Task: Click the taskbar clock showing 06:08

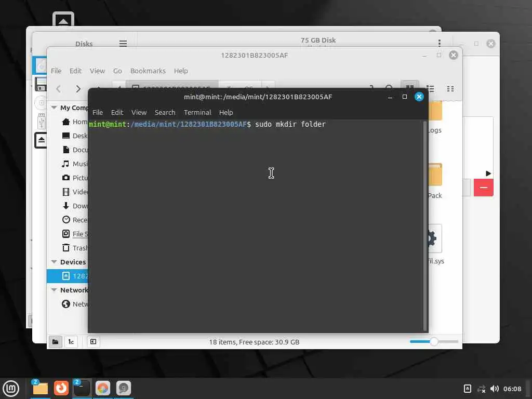Action: click(512, 389)
